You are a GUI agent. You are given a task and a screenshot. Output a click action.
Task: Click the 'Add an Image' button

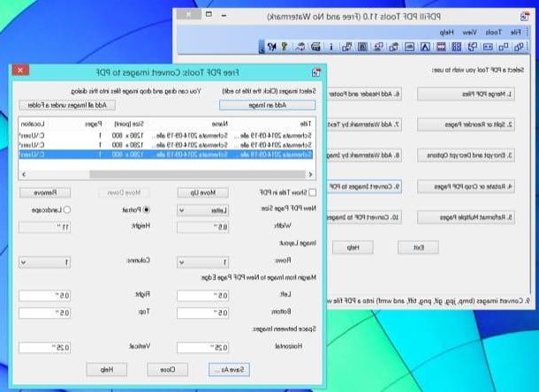pos(268,105)
